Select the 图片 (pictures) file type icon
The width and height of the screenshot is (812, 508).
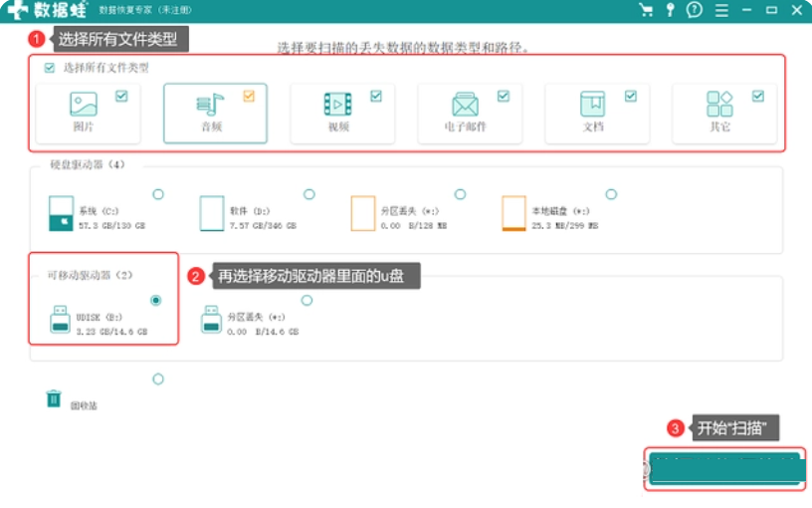(x=84, y=104)
